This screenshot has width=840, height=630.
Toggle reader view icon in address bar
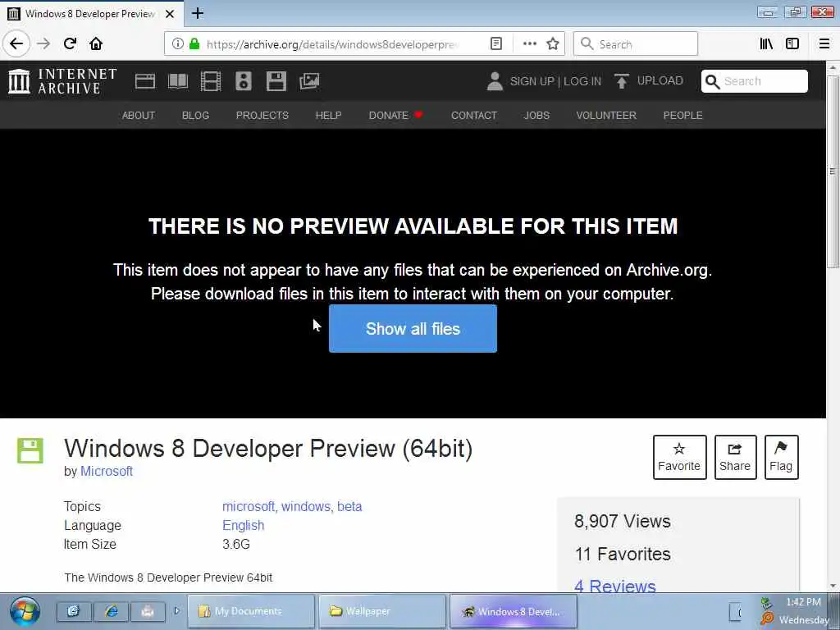(496, 44)
